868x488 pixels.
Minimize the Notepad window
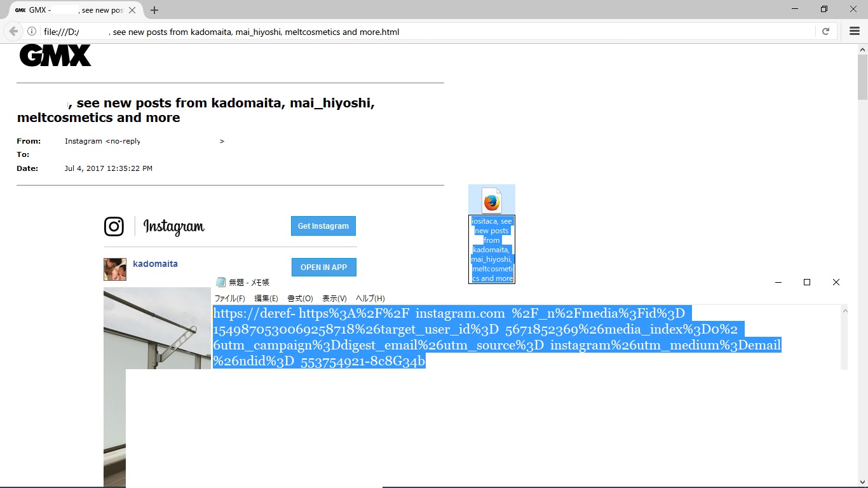778,282
